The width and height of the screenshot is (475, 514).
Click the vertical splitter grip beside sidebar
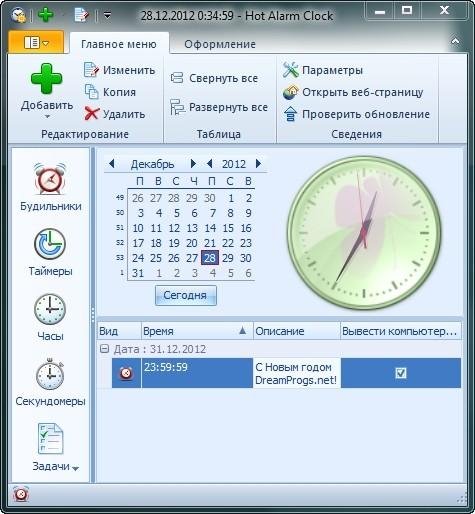click(93, 315)
